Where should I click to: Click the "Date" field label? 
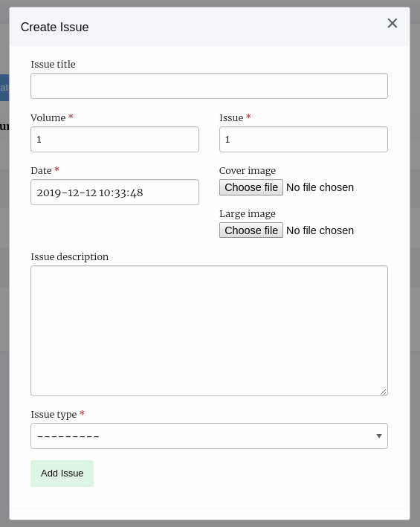tap(41, 170)
